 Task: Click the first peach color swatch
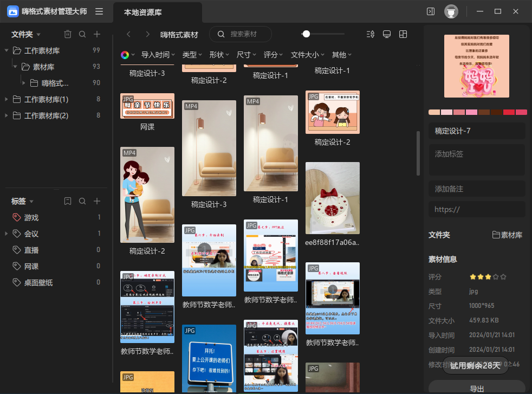(434, 112)
